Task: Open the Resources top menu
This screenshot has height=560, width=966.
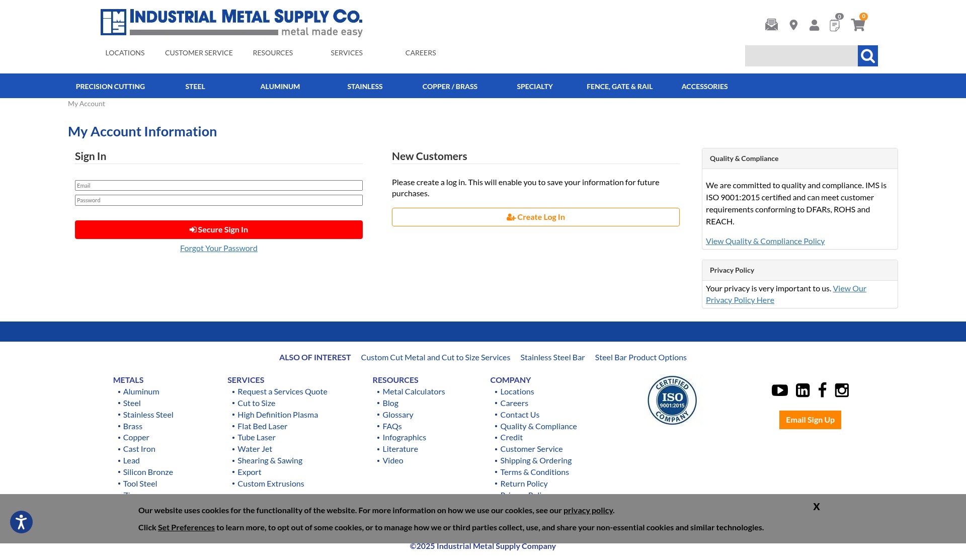Action: tap(273, 53)
